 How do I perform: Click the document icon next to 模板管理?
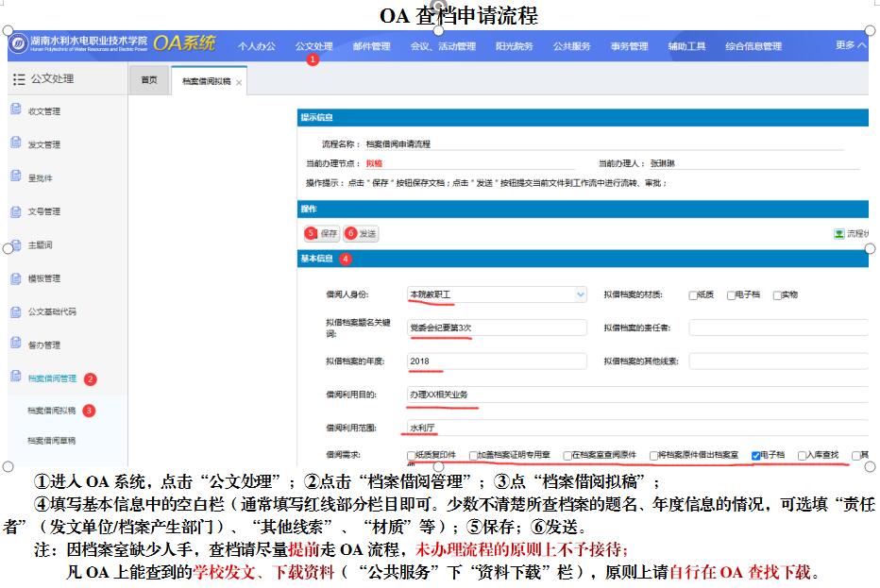click(16, 277)
